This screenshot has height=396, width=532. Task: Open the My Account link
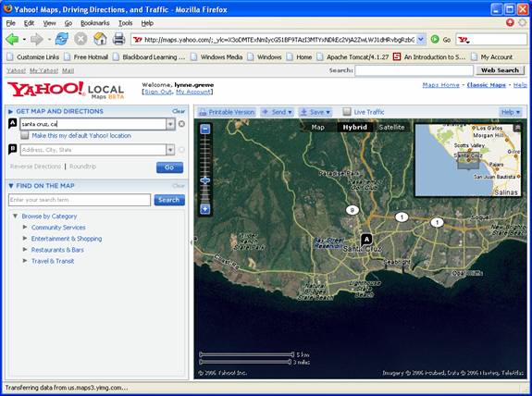pos(193,92)
